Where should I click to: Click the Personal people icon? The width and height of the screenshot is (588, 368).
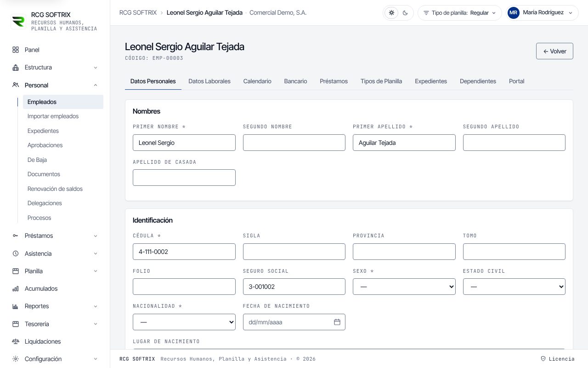click(16, 85)
